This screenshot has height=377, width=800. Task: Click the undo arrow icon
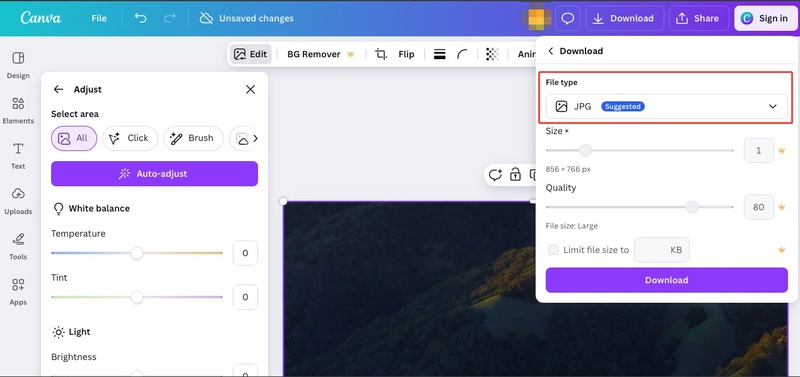coord(140,18)
